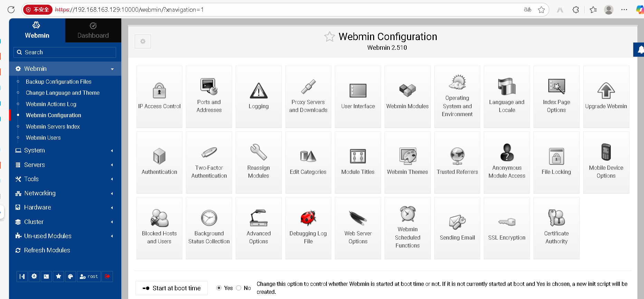Expand the Cluster sidebar category
The image size is (644, 299).
[x=65, y=222]
